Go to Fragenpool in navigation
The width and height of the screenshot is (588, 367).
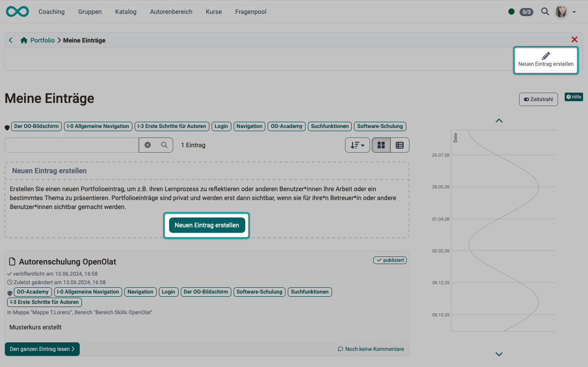click(251, 12)
